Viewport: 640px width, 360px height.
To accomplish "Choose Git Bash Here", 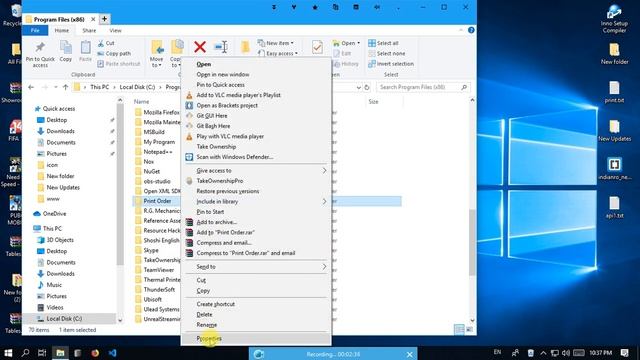I will coord(256,126).
